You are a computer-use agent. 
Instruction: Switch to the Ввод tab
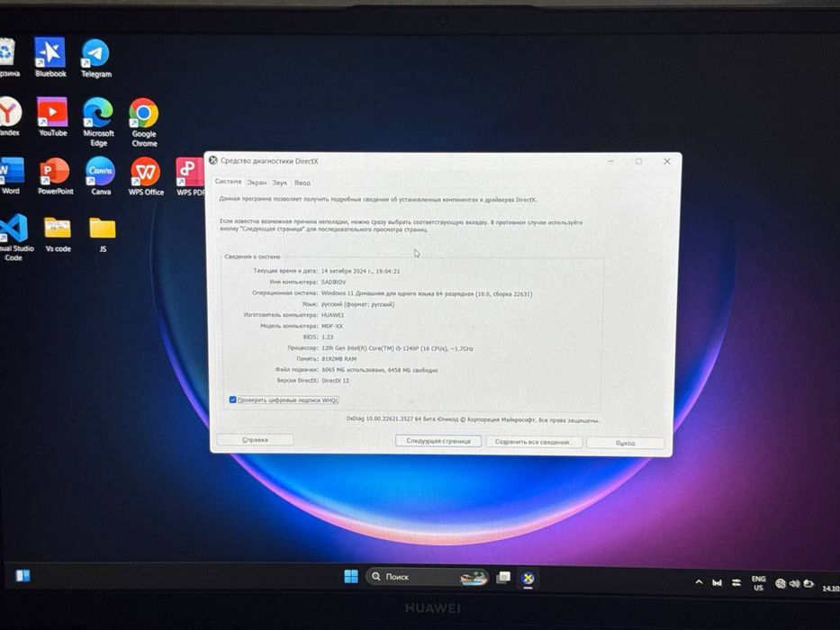pos(303,183)
